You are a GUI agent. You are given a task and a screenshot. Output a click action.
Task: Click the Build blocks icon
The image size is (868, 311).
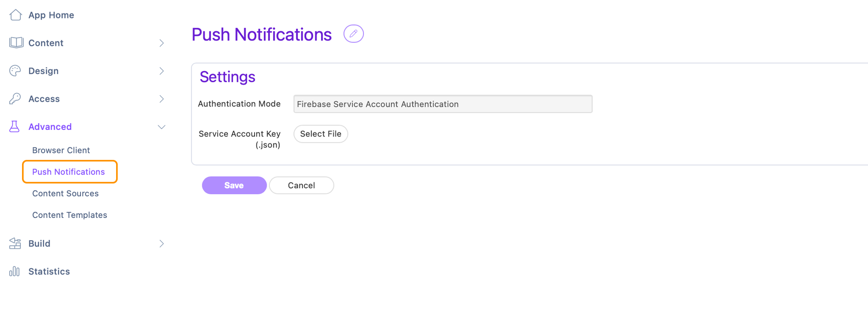coord(15,243)
